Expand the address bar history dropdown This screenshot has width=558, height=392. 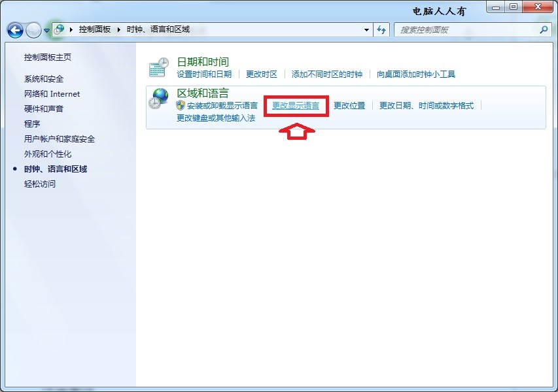click(x=366, y=30)
